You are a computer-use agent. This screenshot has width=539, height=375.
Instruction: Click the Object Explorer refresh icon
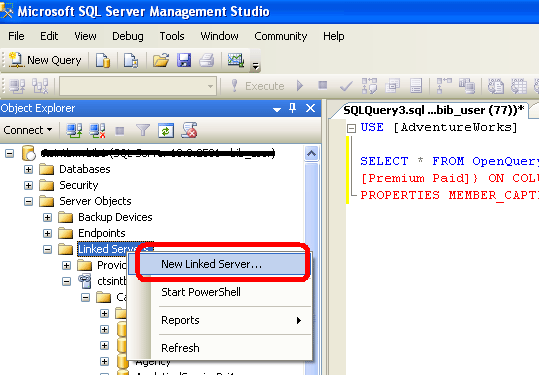point(166,131)
